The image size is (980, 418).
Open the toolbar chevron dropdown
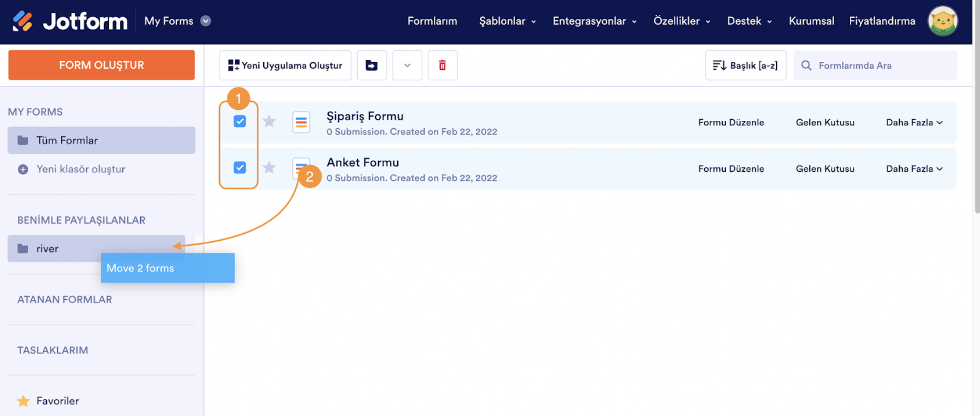pyautogui.click(x=408, y=66)
